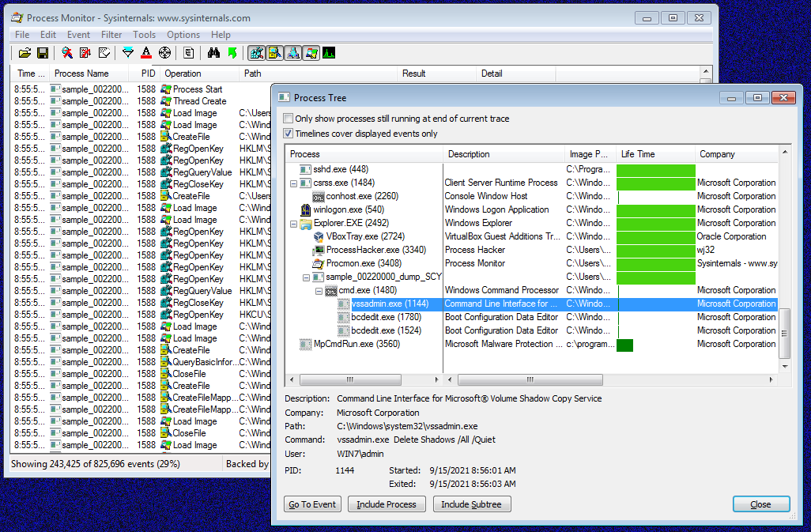
Task: Toggle the Show Registry Activity toolbar button
Action: 256,53
